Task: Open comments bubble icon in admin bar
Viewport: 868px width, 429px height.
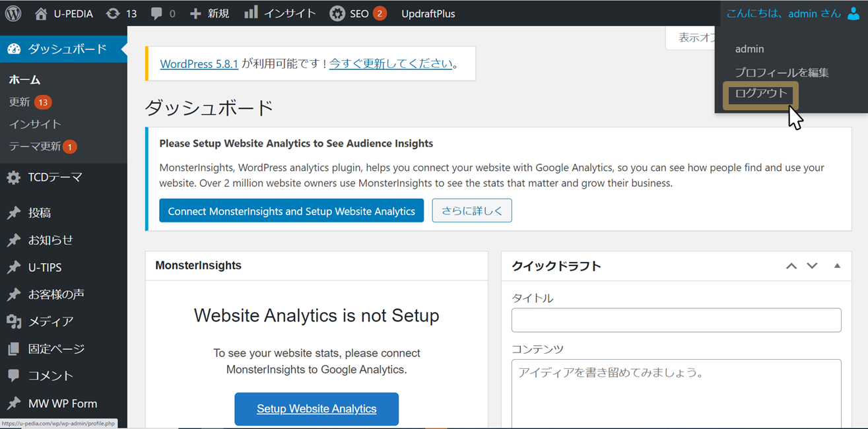Action: (x=156, y=13)
